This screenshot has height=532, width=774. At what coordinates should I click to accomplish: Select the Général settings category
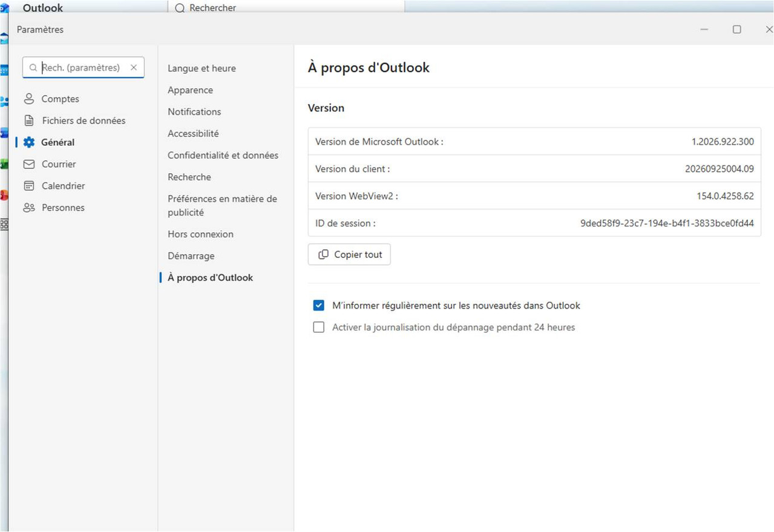pyautogui.click(x=58, y=142)
